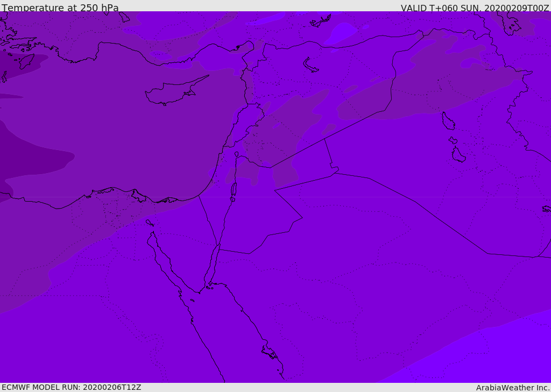This screenshot has width=551, height=392.
Task: Click the 'ArabiaWeather Inc' credit text
Action: pyautogui.click(x=513, y=388)
